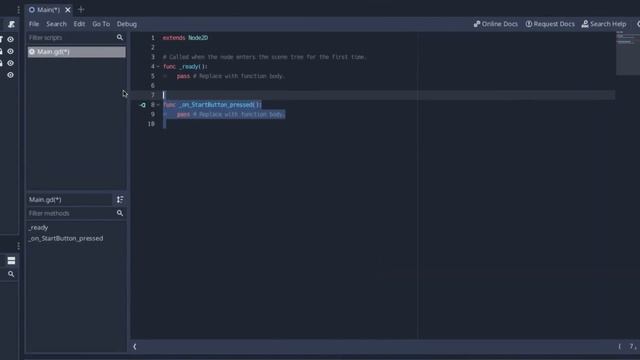Image resolution: width=640 pixels, height=360 pixels.
Task: Select Main.gd(*) in the scripts list
Action: click(76, 52)
